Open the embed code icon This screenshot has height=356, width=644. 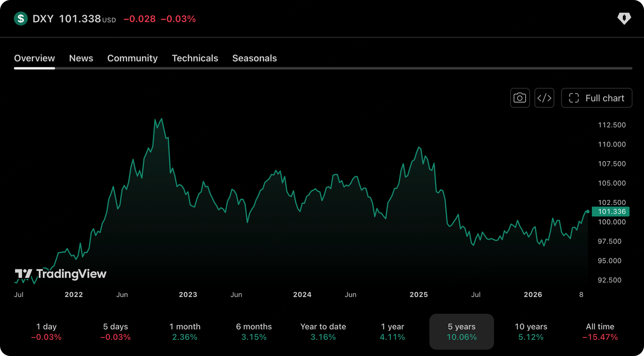click(544, 98)
